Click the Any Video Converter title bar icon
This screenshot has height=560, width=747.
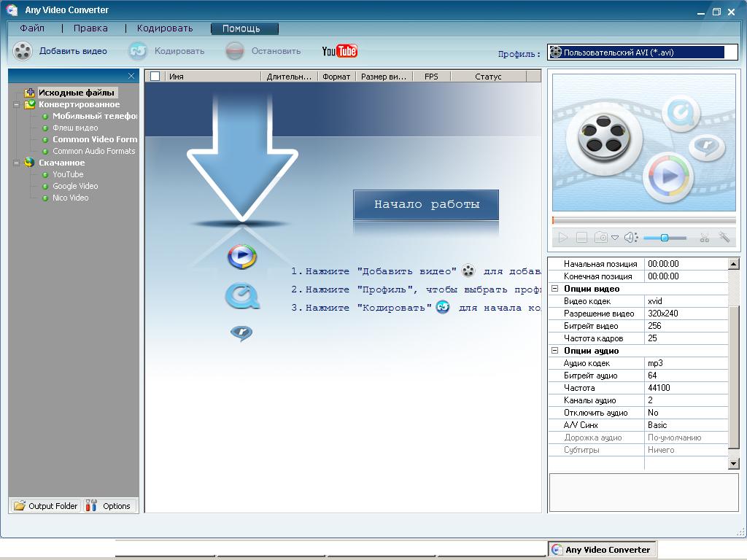pos(12,9)
